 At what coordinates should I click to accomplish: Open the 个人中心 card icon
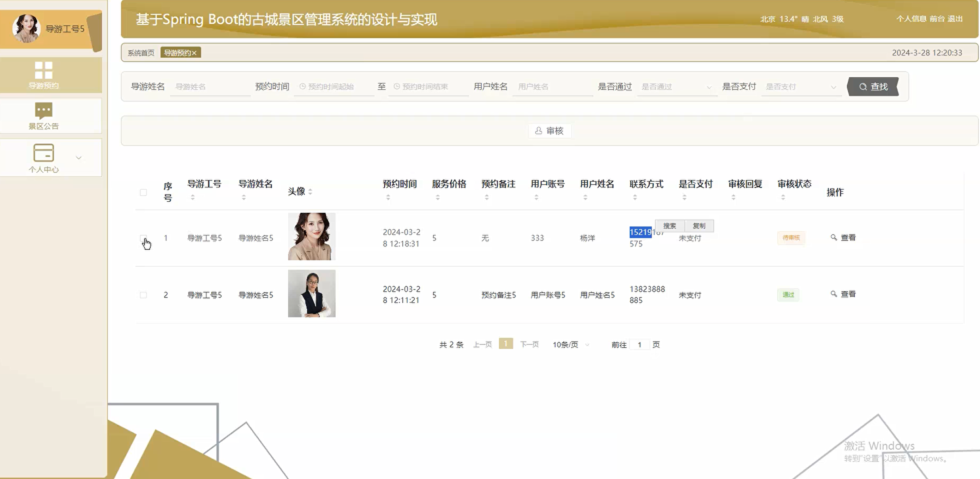[x=43, y=153]
